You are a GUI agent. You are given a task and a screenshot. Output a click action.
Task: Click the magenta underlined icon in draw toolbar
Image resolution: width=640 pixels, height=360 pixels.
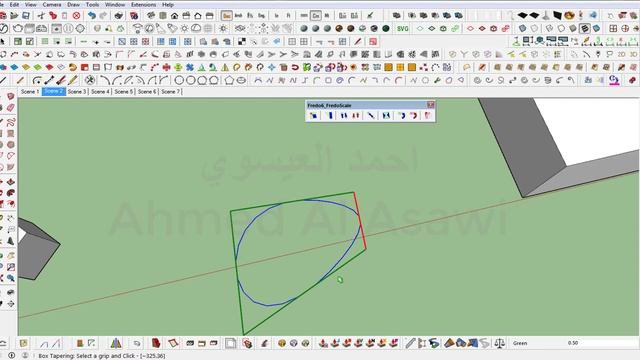point(614,80)
